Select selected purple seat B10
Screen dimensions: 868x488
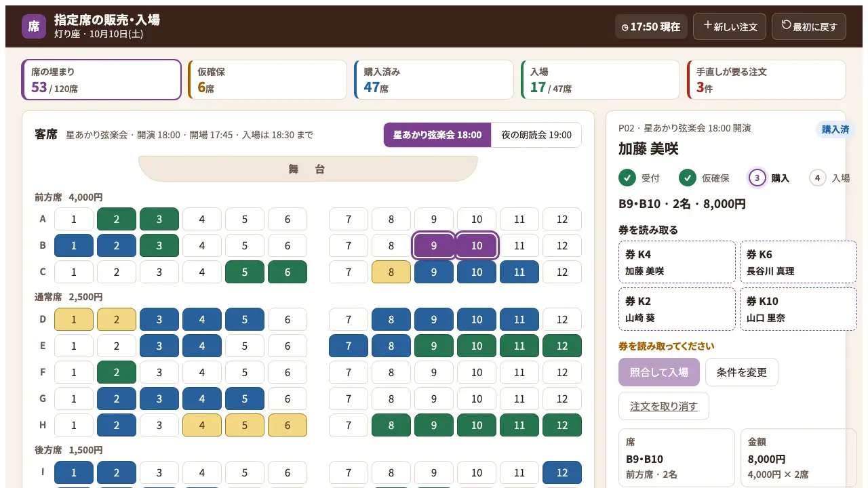click(x=477, y=246)
